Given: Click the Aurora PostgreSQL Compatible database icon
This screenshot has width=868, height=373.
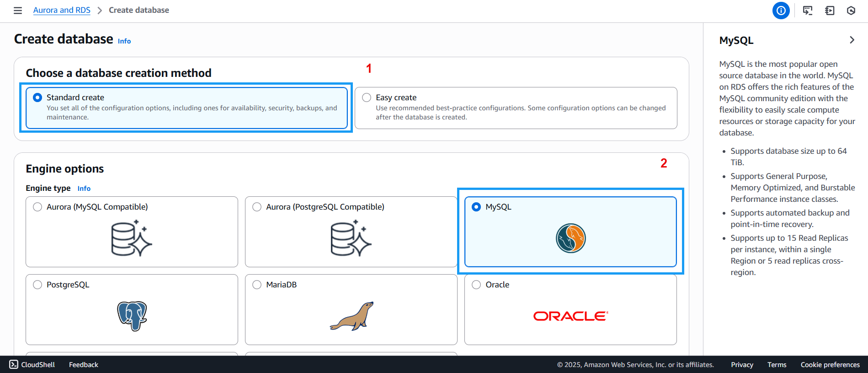Looking at the screenshot, I should 351,238.
